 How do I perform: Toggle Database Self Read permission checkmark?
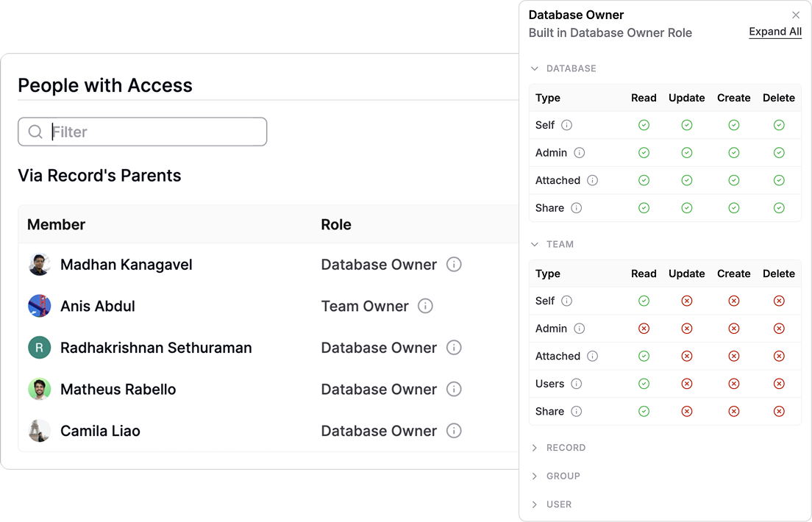tap(644, 125)
